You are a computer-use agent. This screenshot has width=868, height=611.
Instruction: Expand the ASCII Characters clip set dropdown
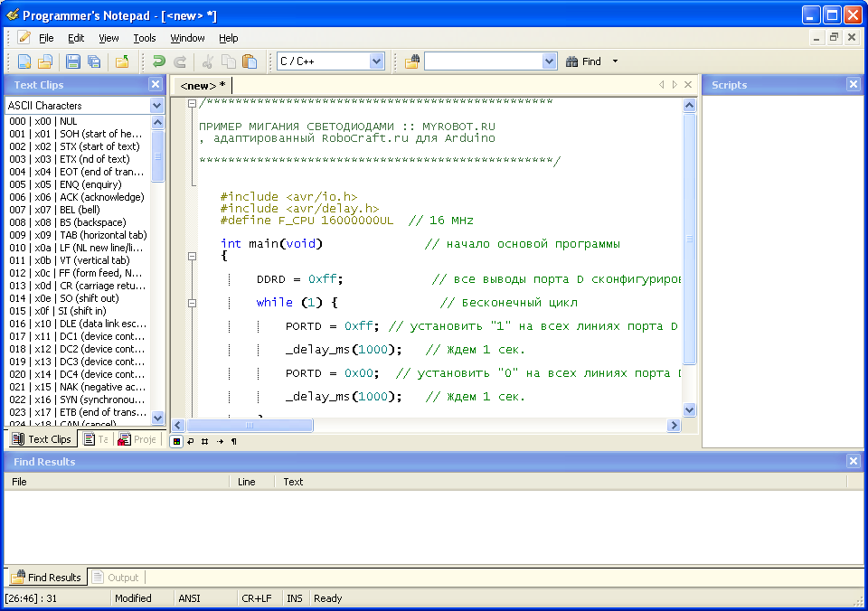[x=157, y=106]
